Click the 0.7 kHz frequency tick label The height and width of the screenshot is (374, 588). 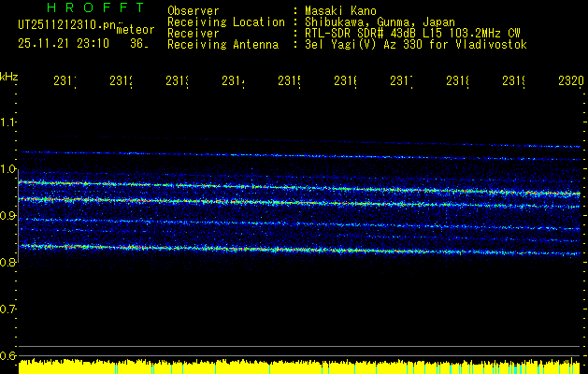[x=8, y=309]
